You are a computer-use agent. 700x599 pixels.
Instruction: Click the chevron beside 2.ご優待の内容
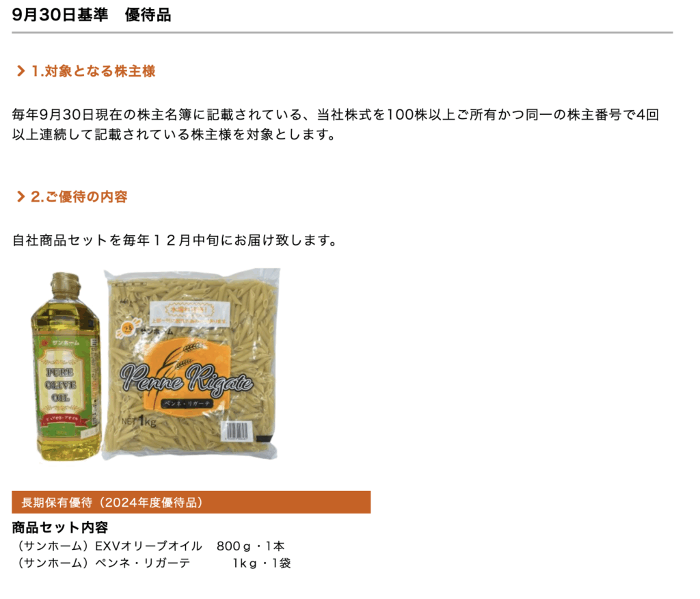point(21,196)
